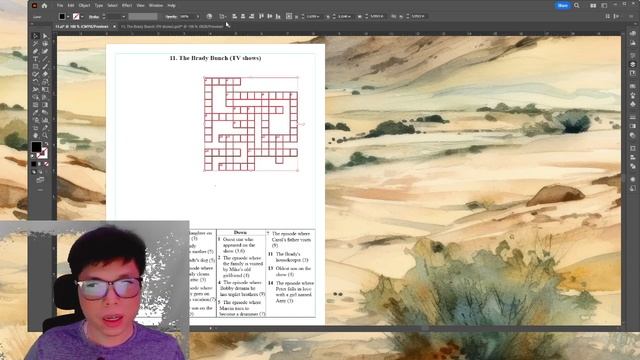The height and width of the screenshot is (360, 640).
Task: Select the Pen tool
Action: coord(36,51)
